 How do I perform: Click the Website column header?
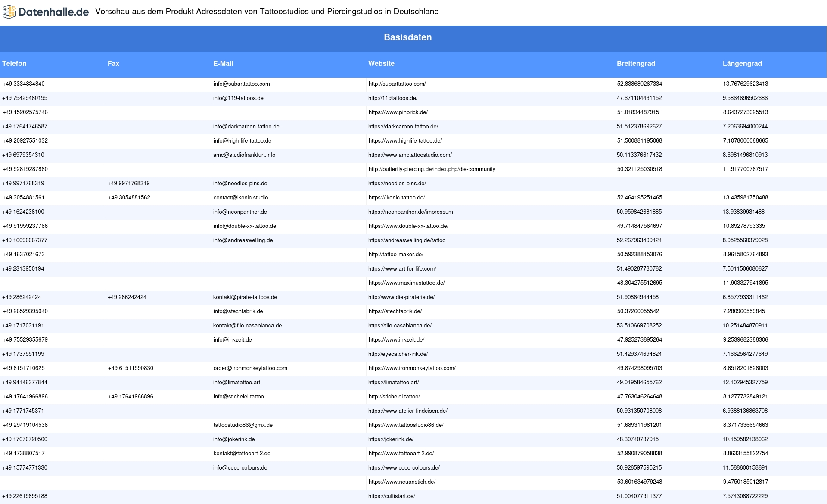pos(381,63)
